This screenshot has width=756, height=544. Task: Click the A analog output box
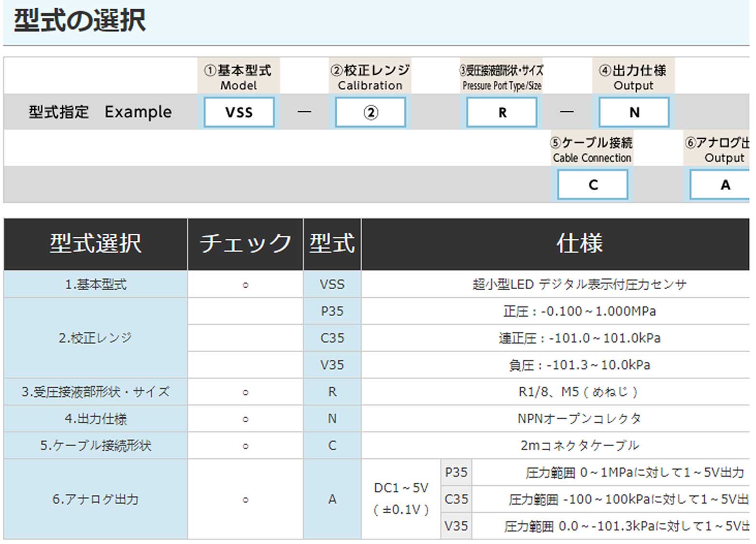(x=722, y=185)
